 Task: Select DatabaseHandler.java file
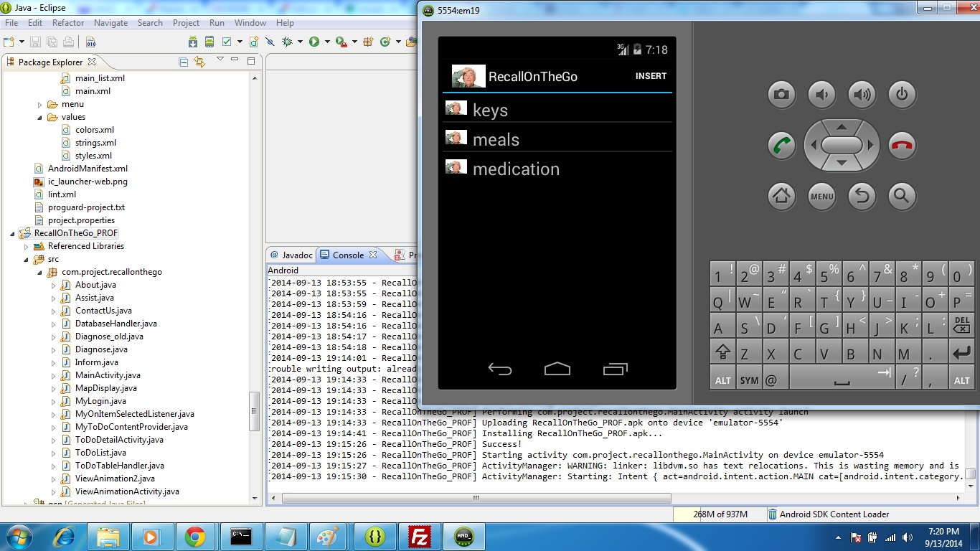coord(116,324)
